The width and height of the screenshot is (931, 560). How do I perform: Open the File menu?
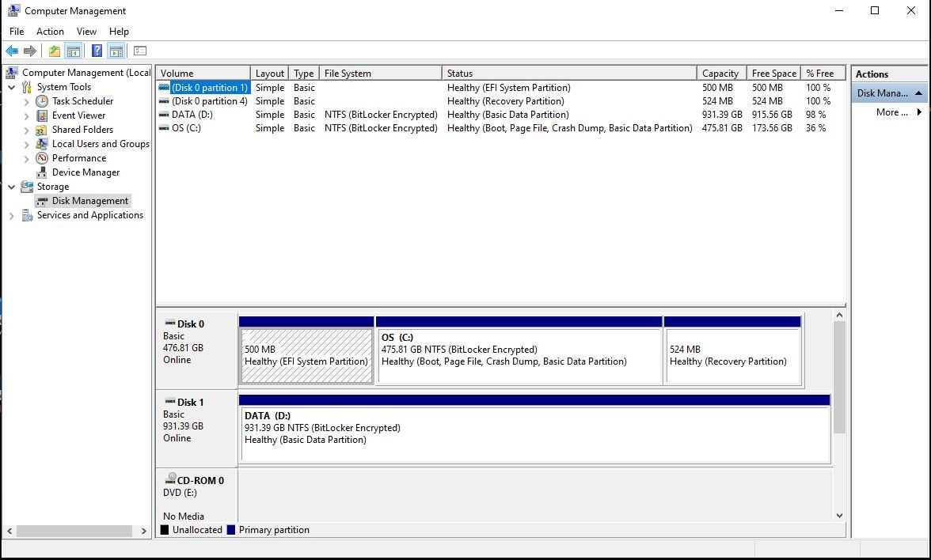click(x=17, y=32)
